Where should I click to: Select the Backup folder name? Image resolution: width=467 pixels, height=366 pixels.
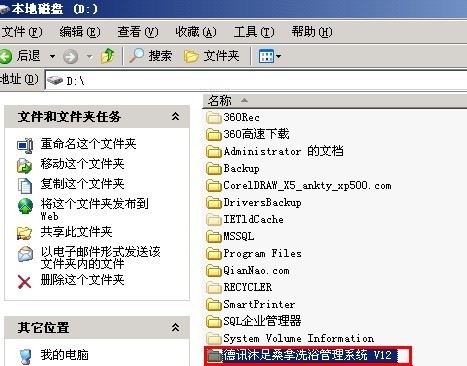click(x=241, y=168)
